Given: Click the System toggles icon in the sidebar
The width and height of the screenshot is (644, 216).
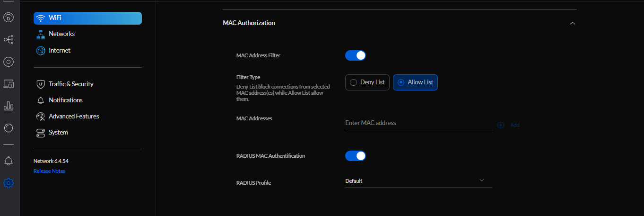Looking at the screenshot, I should coord(41,132).
